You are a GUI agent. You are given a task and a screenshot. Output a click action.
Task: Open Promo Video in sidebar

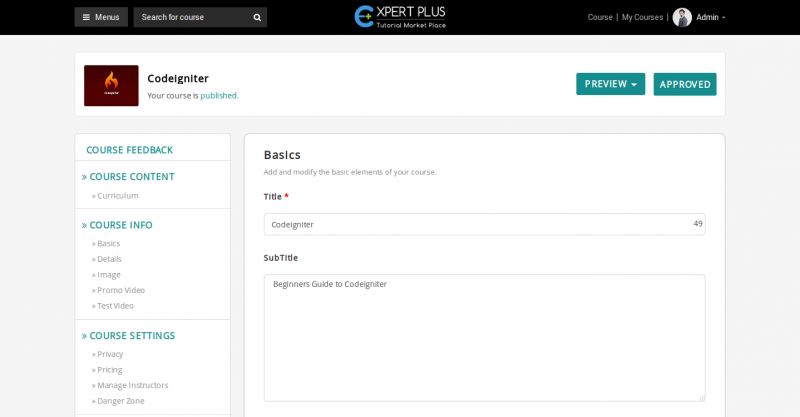121,290
